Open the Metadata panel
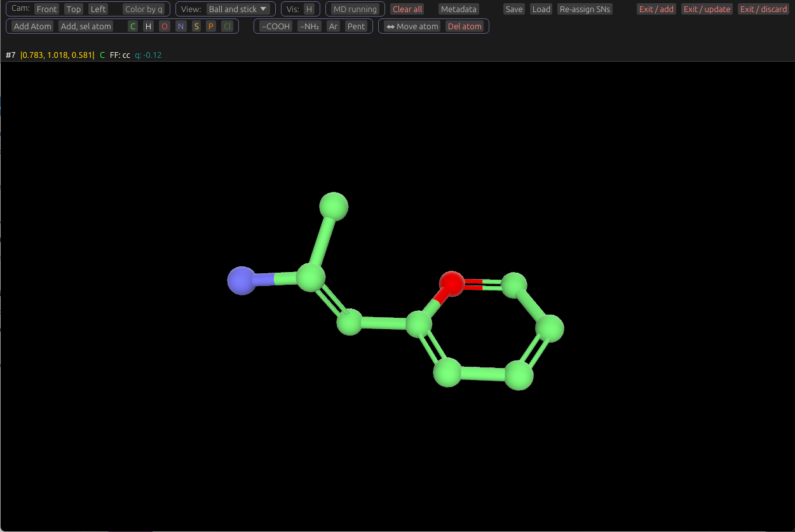Viewport: 795px width, 532px height. click(459, 10)
